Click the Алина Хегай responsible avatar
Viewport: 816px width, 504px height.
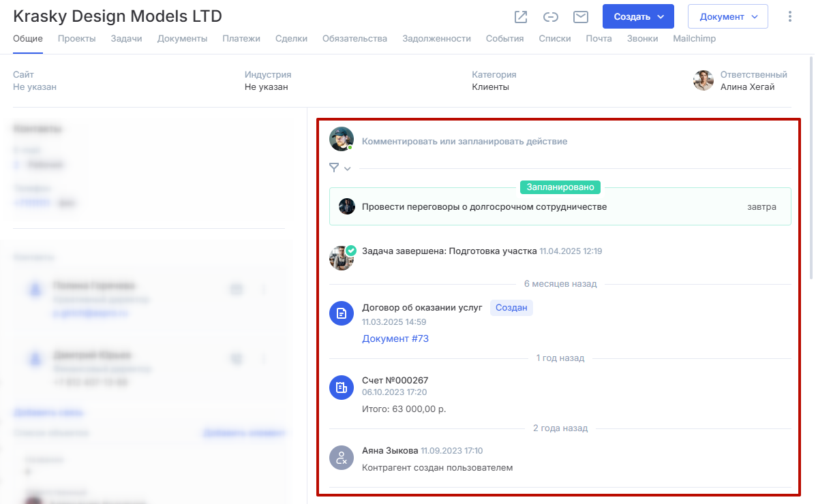(x=704, y=80)
